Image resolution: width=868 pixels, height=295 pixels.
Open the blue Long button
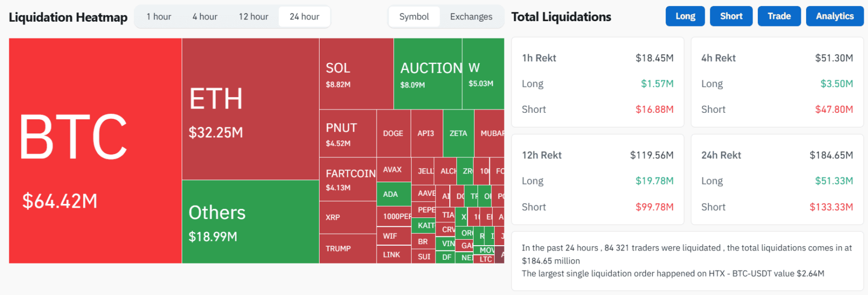(x=685, y=16)
